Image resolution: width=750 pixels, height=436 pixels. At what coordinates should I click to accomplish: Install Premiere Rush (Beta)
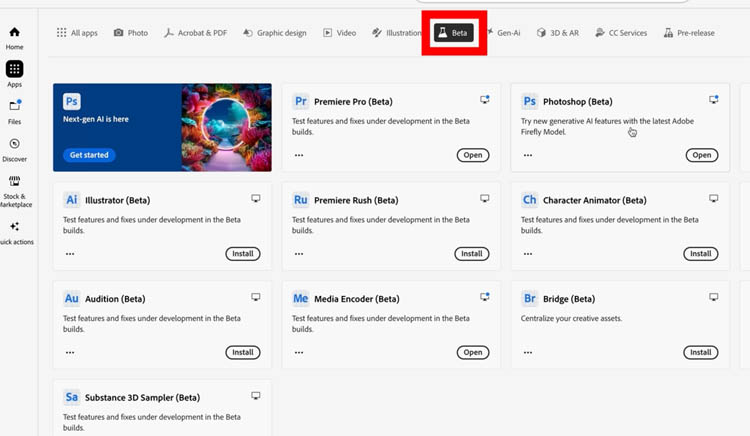pos(472,254)
